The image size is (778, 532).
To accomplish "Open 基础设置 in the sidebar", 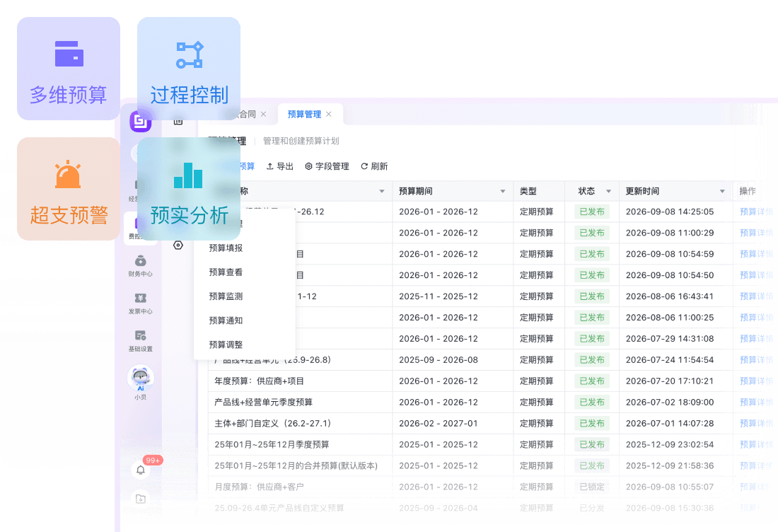I will (141, 340).
